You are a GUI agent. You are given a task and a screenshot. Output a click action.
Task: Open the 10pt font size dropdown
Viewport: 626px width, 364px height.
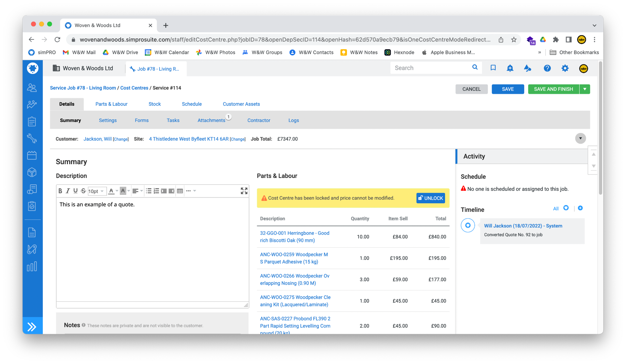pyautogui.click(x=97, y=191)
